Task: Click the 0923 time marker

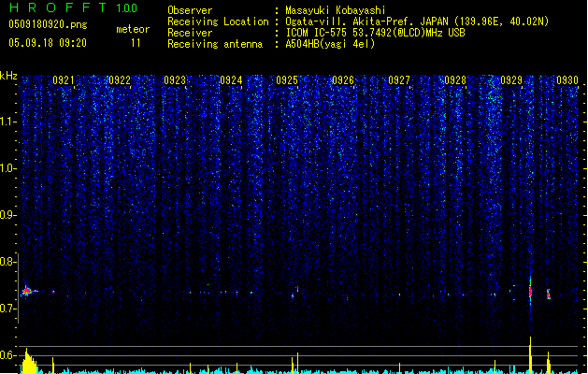Action: [x=175, y=79]
